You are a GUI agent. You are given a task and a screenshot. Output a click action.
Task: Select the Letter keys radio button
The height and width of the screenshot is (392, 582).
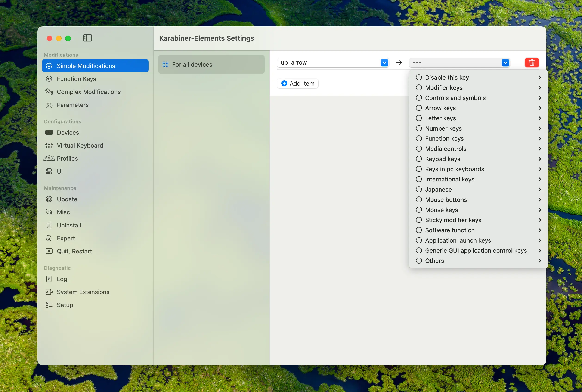[419, 118]
